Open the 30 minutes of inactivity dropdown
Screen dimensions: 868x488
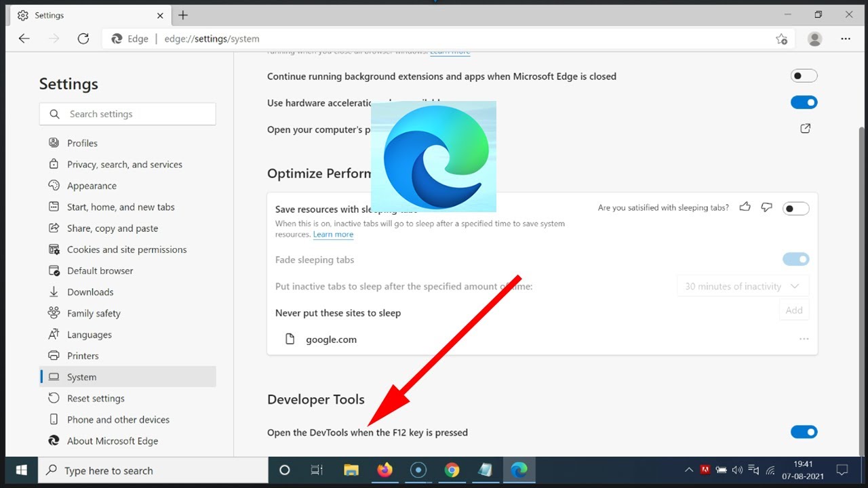pos(743,286)
